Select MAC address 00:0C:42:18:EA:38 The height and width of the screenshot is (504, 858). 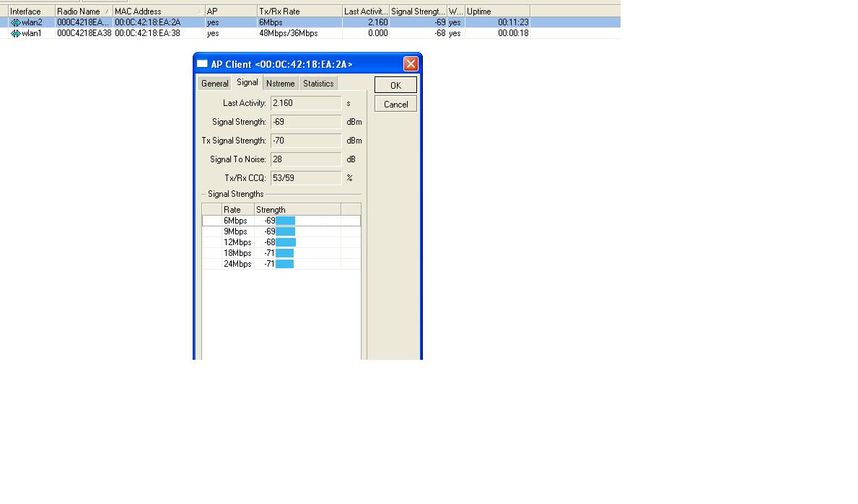147,33
